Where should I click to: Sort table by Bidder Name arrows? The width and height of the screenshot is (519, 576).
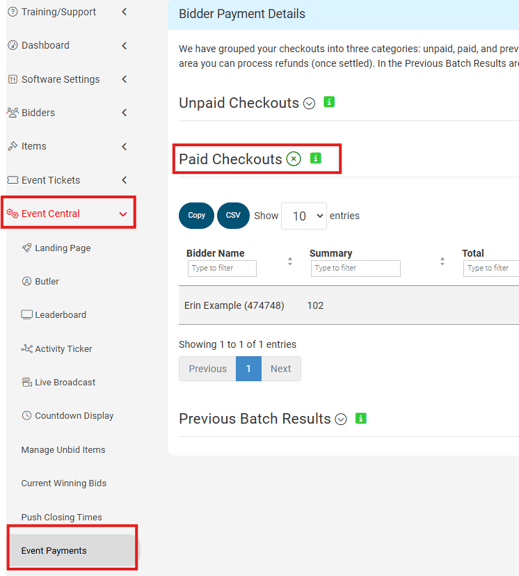(x=290, y=261)
